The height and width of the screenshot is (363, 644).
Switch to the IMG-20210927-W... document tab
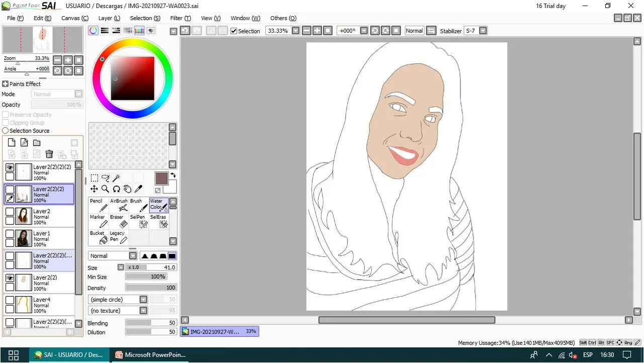pos(219,331)
